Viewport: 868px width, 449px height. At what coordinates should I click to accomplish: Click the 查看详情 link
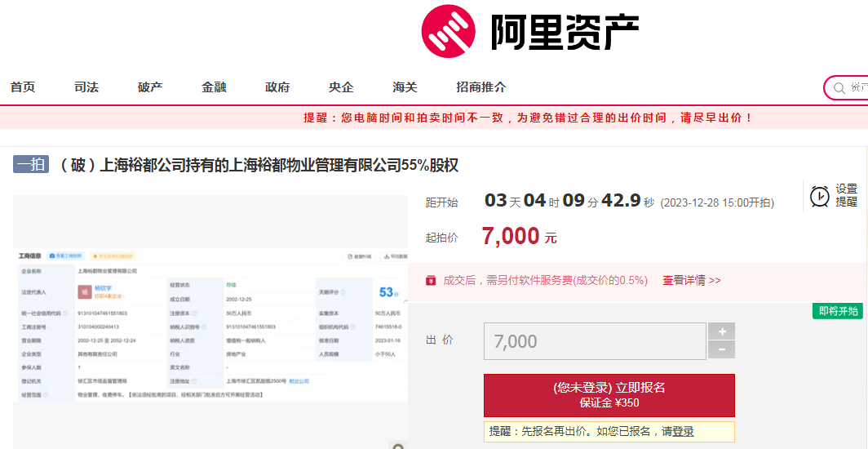click(x=691, y=280)
